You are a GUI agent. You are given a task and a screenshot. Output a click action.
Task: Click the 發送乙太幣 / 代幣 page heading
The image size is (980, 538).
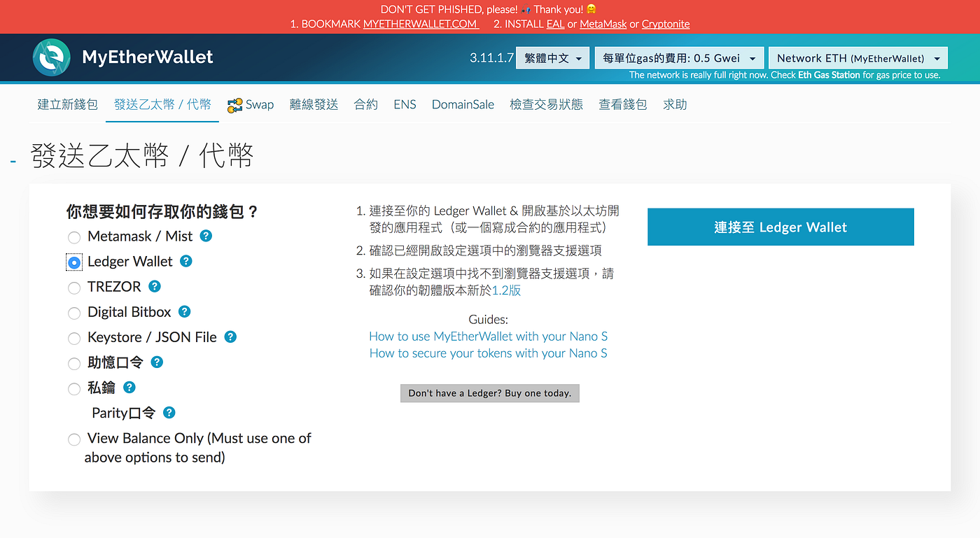click(x=142, y=155)
